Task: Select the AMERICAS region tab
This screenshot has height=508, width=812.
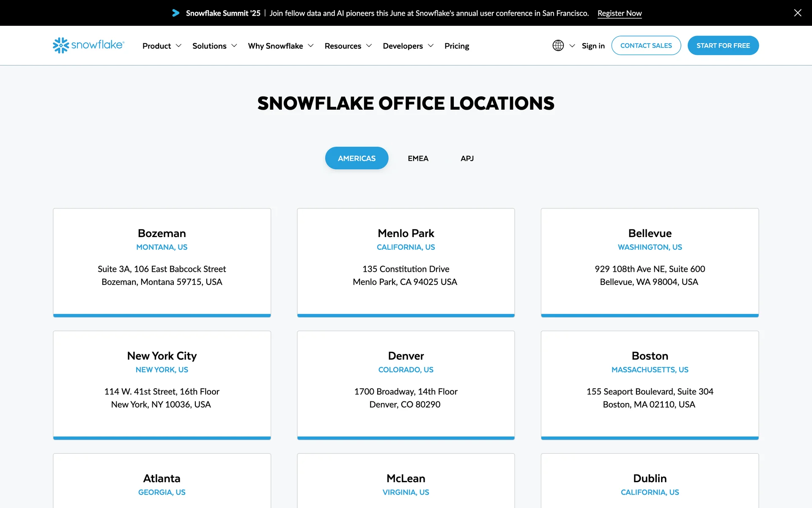Action: (357, 158)
